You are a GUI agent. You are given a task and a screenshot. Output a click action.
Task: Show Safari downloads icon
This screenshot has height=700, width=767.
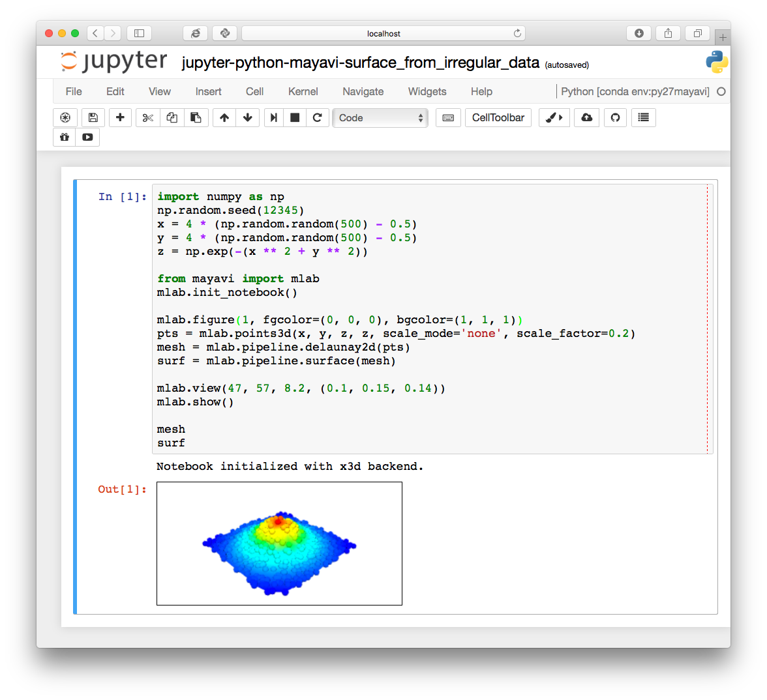pos(639,33)
